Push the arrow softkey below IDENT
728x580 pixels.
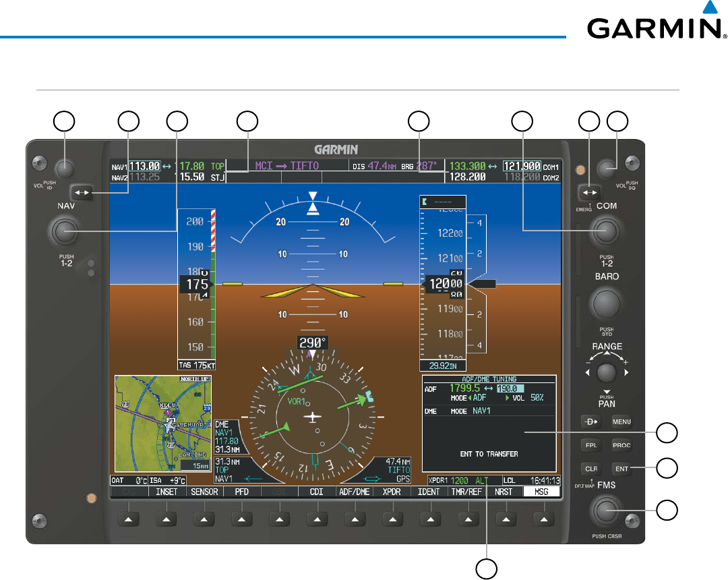pos(430,519)
